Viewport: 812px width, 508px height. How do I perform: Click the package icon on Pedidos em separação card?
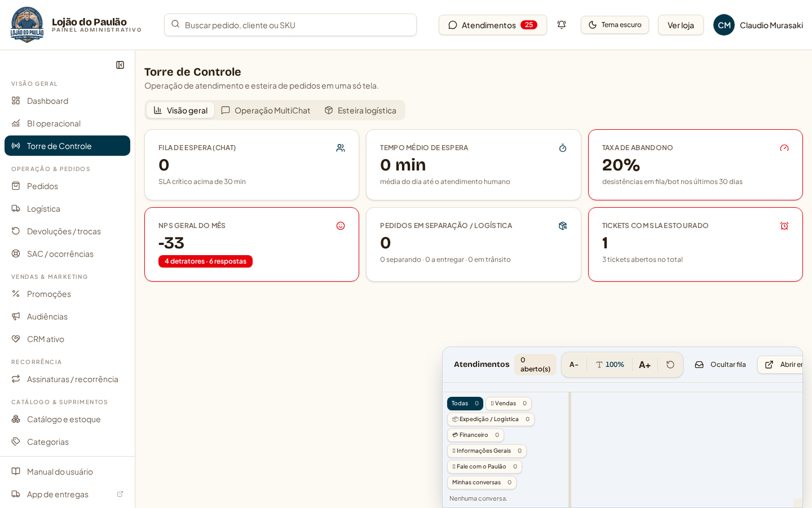coord(563,226)
